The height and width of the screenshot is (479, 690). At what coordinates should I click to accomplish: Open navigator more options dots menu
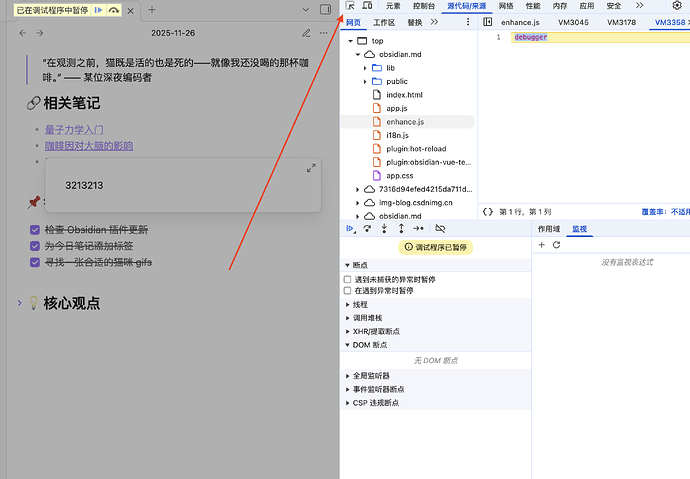[468, 22]
